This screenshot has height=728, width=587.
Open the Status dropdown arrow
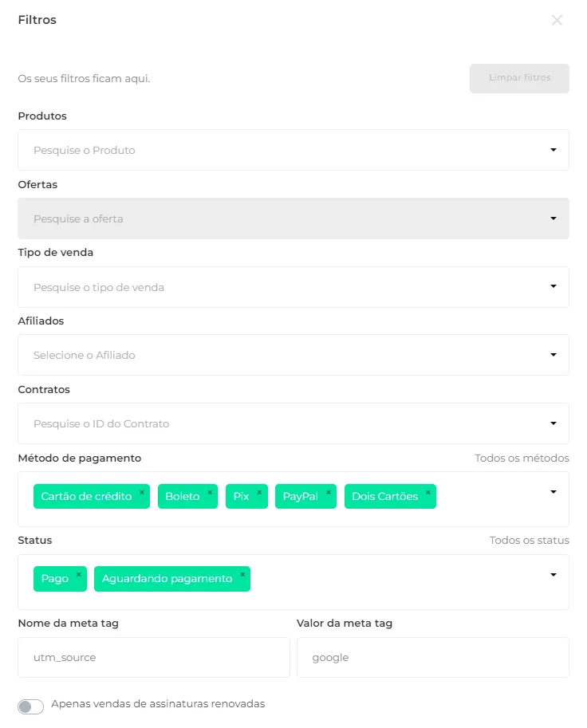point(553,575)
